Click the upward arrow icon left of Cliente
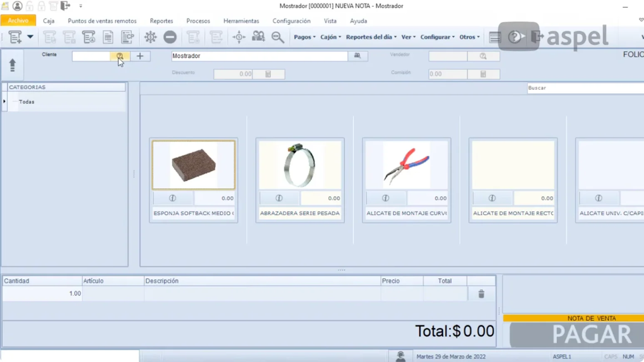 [12, 65]
